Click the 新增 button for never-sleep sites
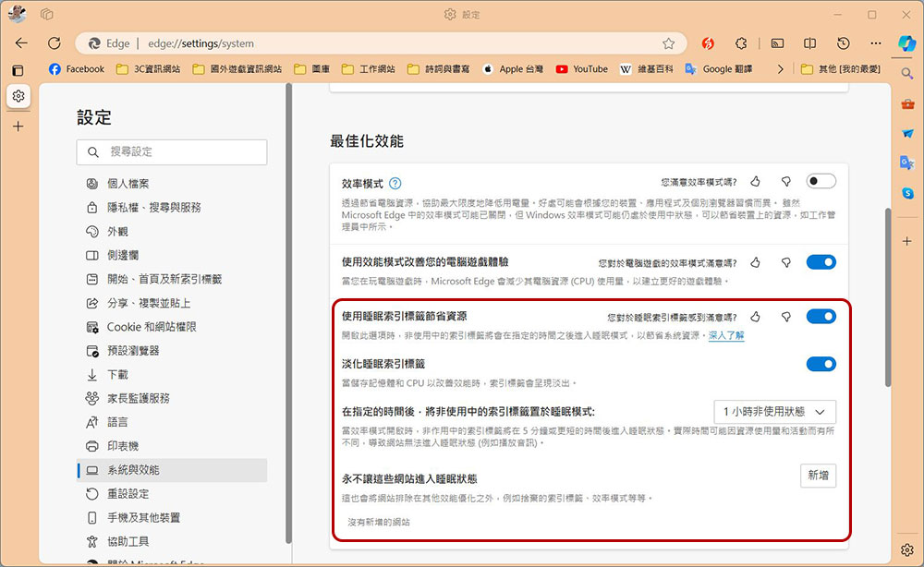 point(818,476)
